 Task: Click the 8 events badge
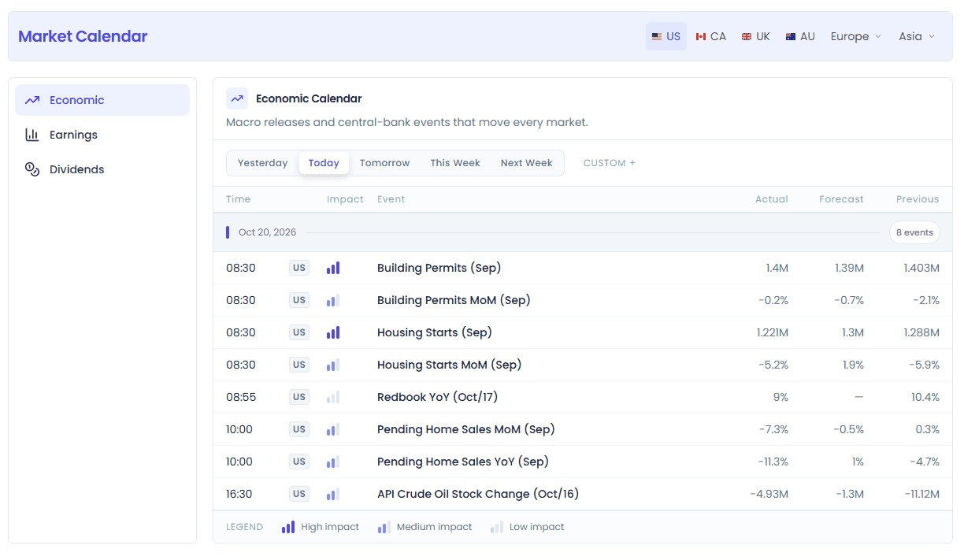(x=914, y=232)
